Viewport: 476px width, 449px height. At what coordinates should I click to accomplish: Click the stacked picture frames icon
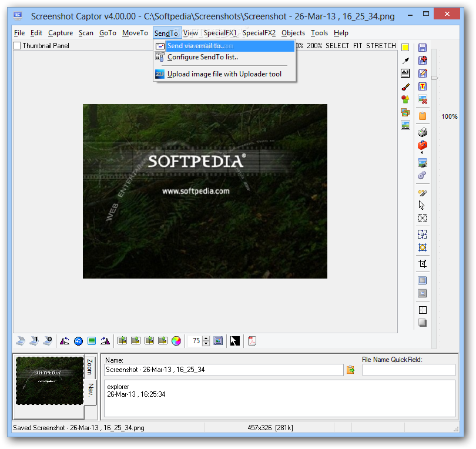tap(405, 112)
